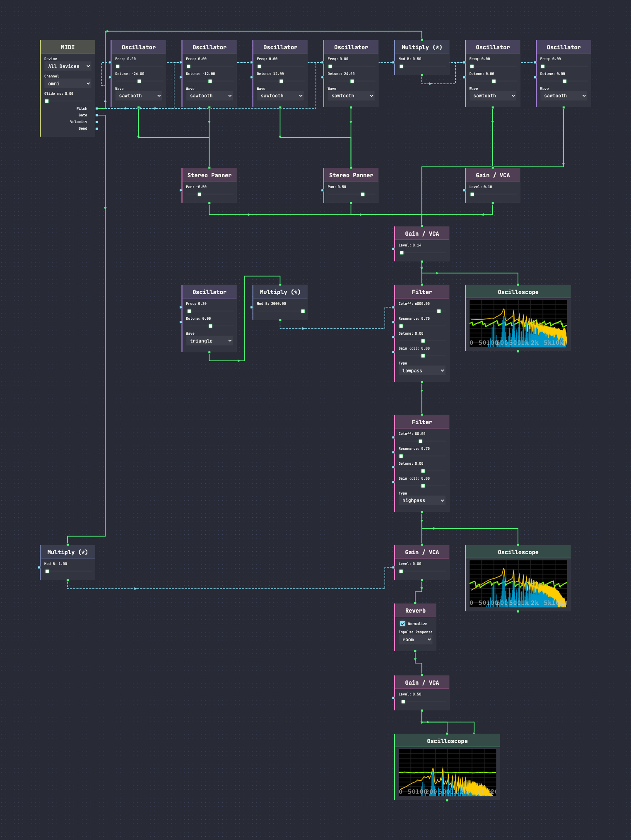Open the MIDI Channel dropdown set to omni
This screenshot has height=840, width=631.
coord(68,84)
